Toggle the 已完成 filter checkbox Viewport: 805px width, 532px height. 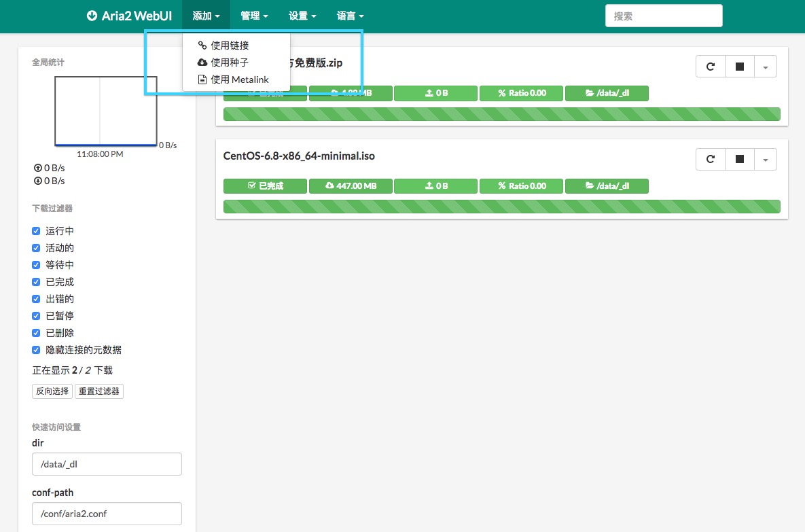pos(37,282)
